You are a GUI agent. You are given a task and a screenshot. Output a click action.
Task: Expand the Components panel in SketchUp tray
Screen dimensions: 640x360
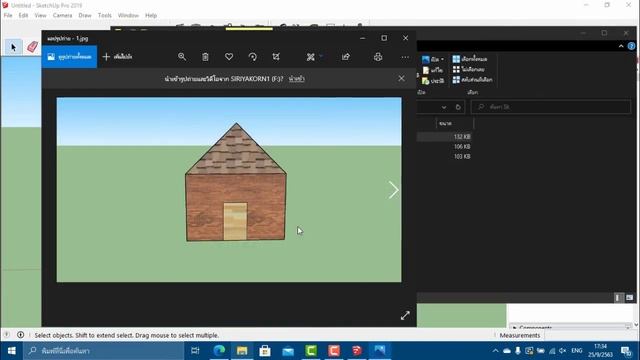tap(515, 327)
